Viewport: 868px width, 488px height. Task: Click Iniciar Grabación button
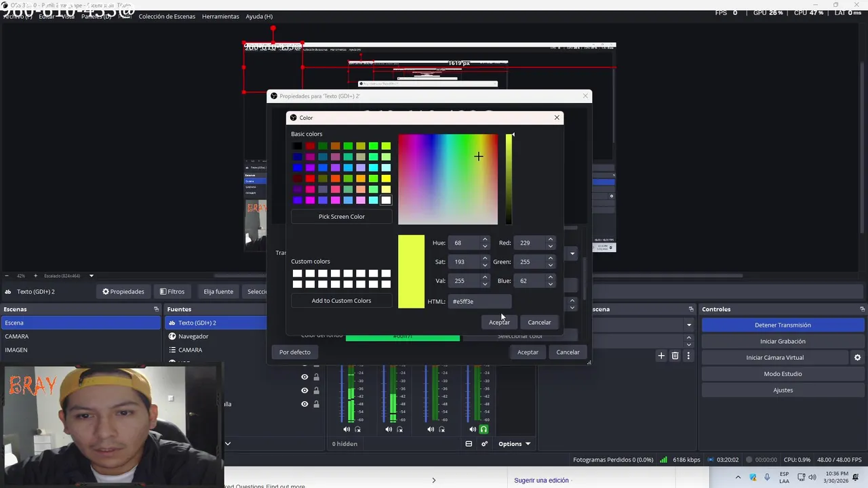pos(783,341)
